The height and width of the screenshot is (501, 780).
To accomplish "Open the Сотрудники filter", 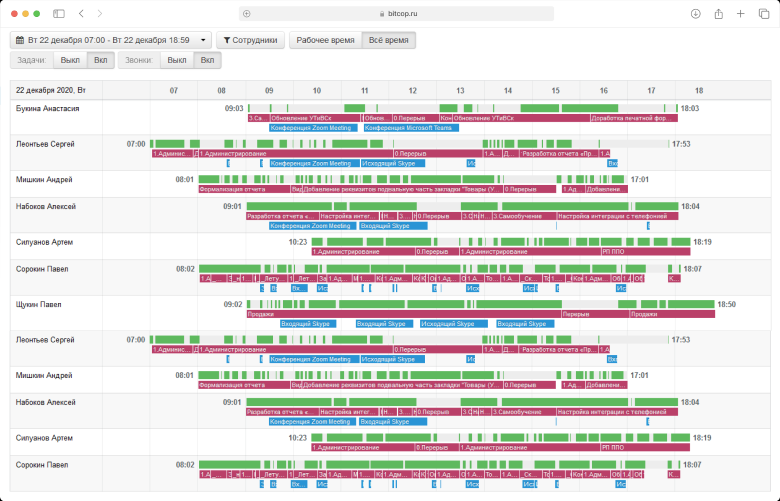I will tap(249, 41).
